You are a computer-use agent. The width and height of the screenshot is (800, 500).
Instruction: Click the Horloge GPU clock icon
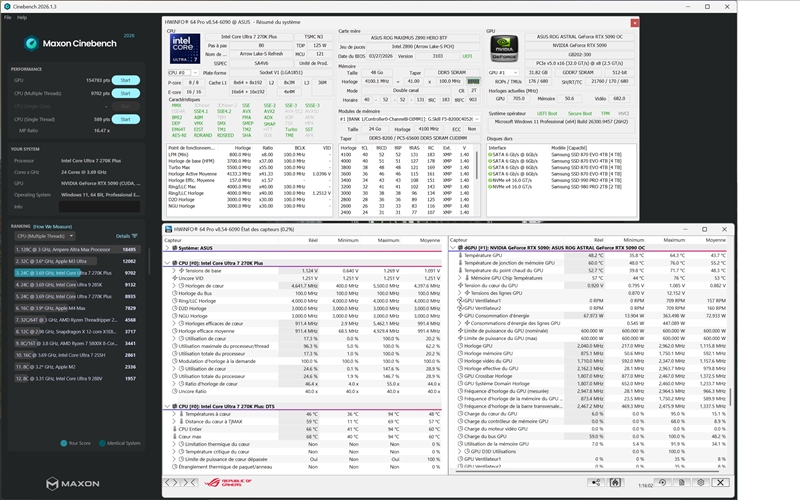[x=460, y=346]
